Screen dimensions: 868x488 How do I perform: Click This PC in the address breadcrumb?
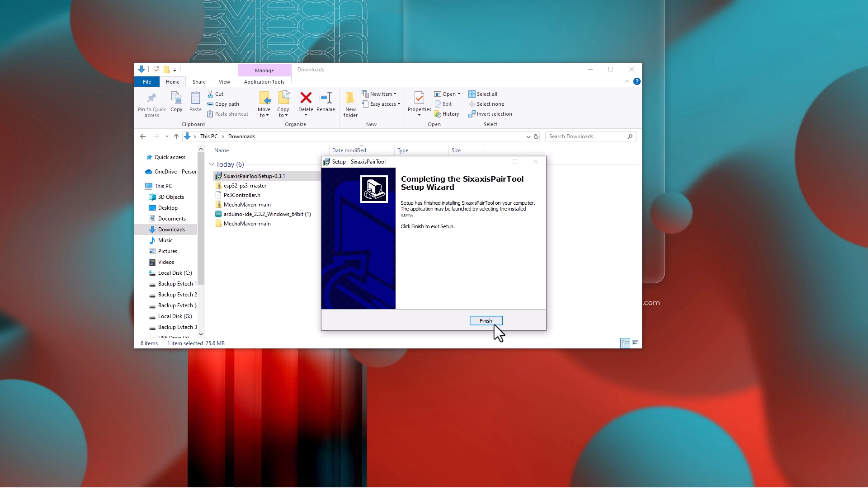(x=209, y=136)
